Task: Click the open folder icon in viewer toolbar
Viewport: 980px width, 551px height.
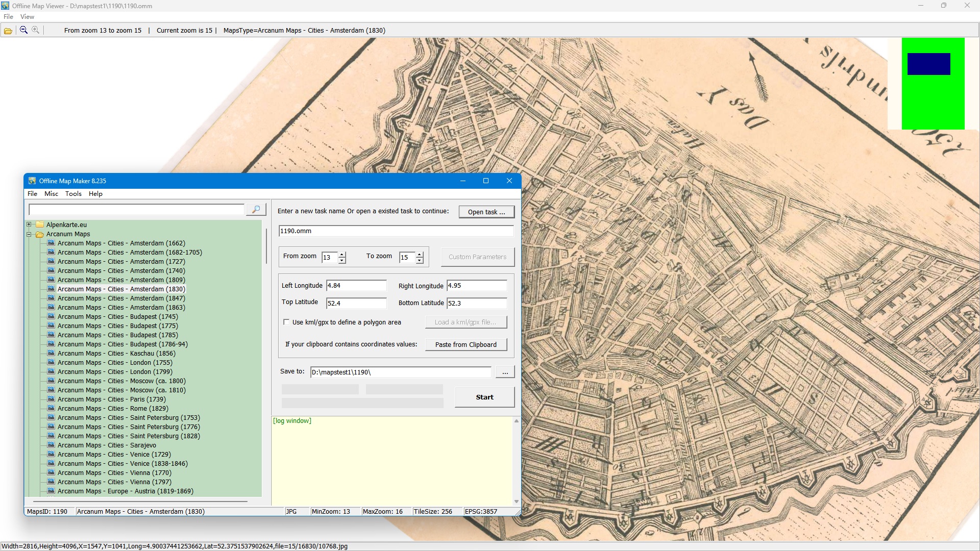Action: click(8, 31)
